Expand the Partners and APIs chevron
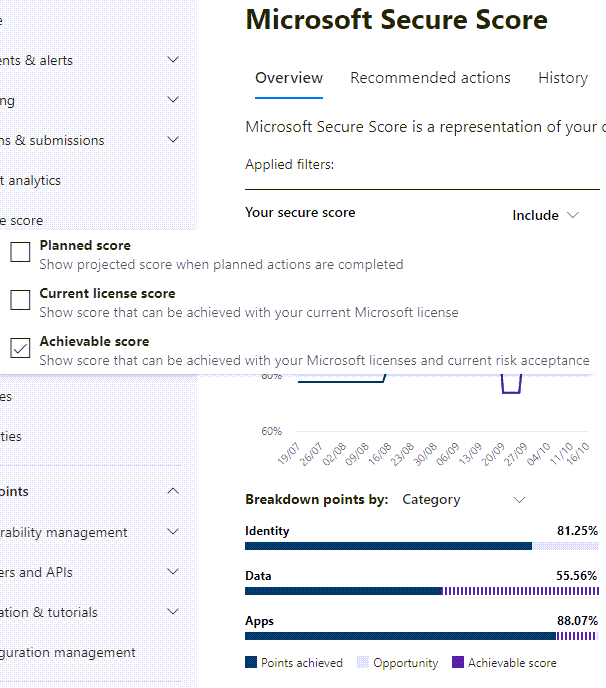This screenshot has height=688, width=606. click(x=173, y=572)
